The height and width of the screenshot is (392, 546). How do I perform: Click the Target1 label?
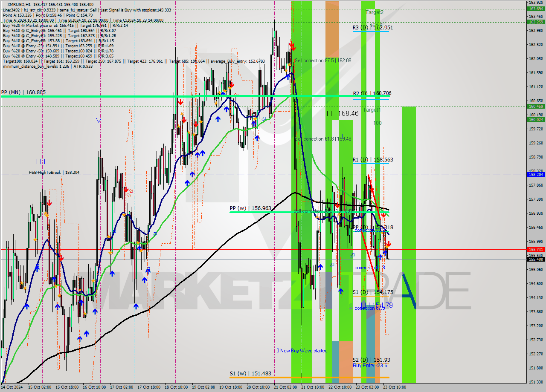(372, 110)
